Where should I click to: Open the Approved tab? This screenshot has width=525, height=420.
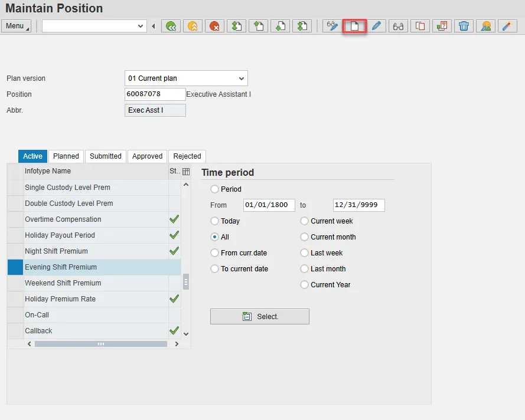(147, 156)
